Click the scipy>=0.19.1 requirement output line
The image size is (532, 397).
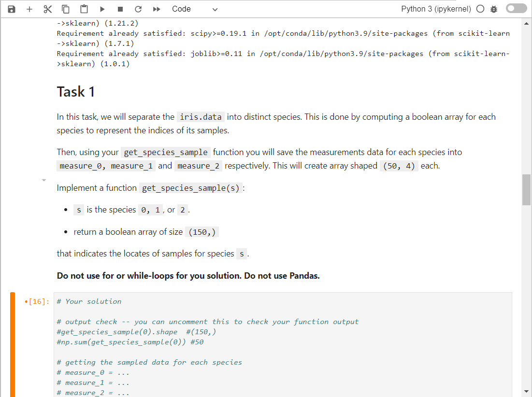pyautogui.click(x=283, y=38)
